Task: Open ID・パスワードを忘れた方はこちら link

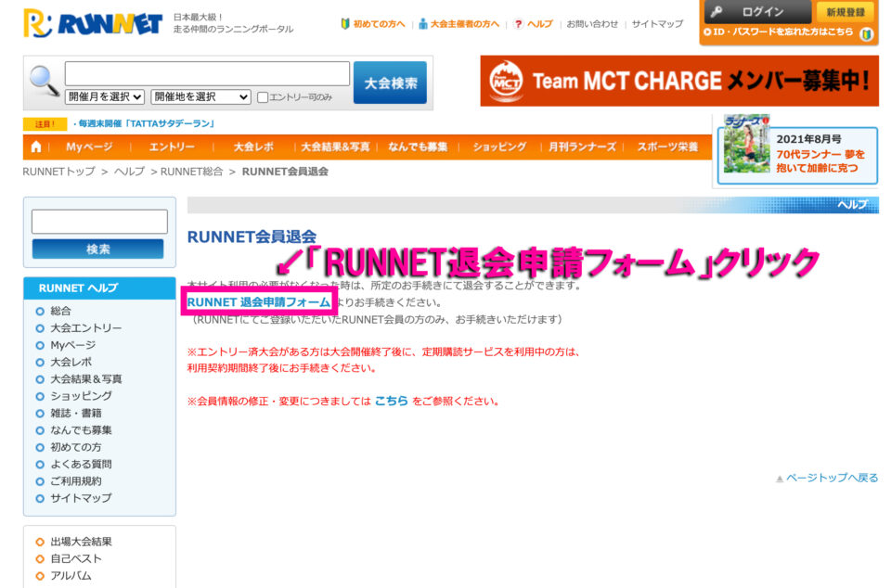Action: point(778,32)
